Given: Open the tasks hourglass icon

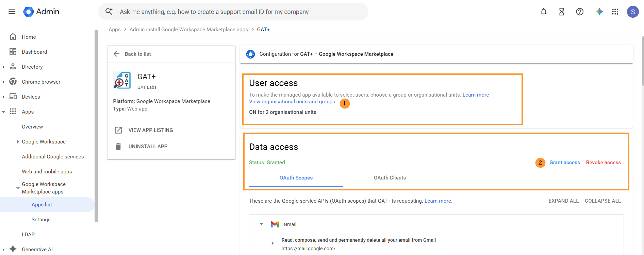Looking at the screenshot, I should click(562, 12).
